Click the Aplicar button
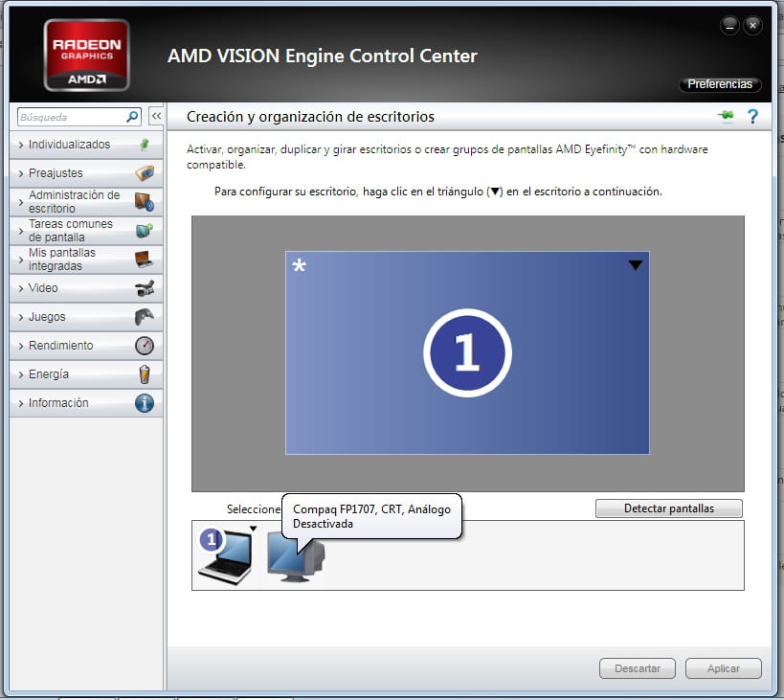Image resolution: width=784 pixels, height=700 pixels. [x=723, y=668]
